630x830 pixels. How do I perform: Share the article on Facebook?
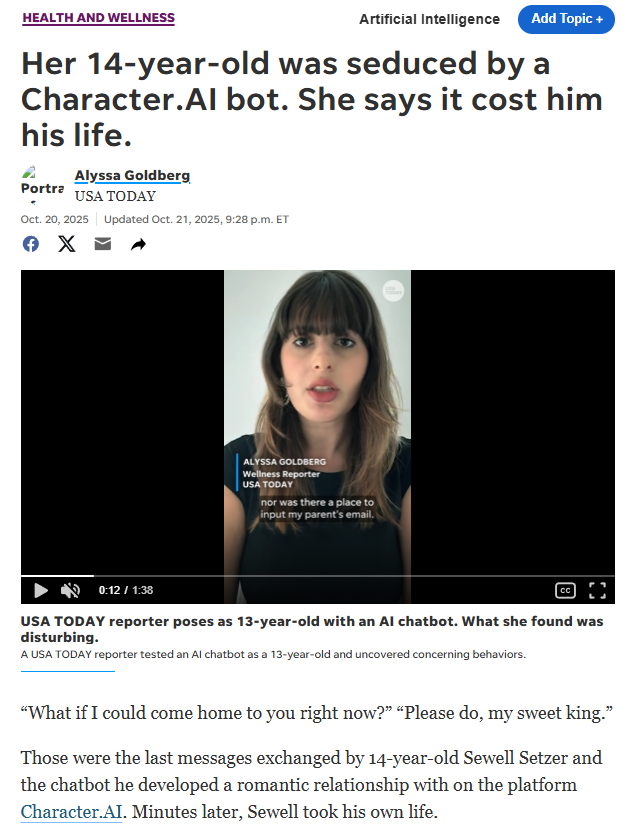31,244
